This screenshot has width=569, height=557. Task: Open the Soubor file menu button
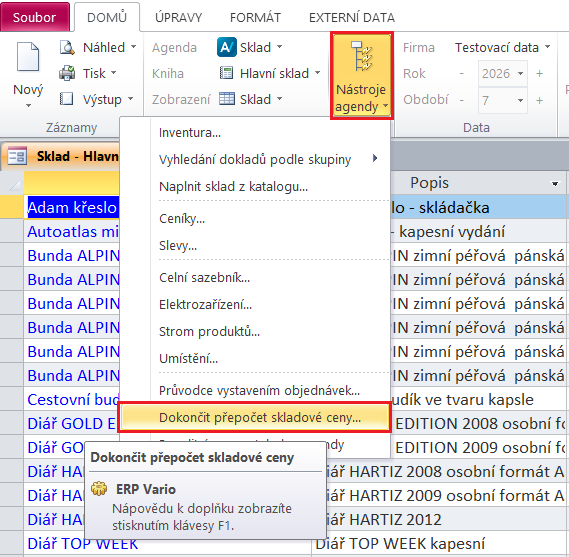[x=35, y=17]
